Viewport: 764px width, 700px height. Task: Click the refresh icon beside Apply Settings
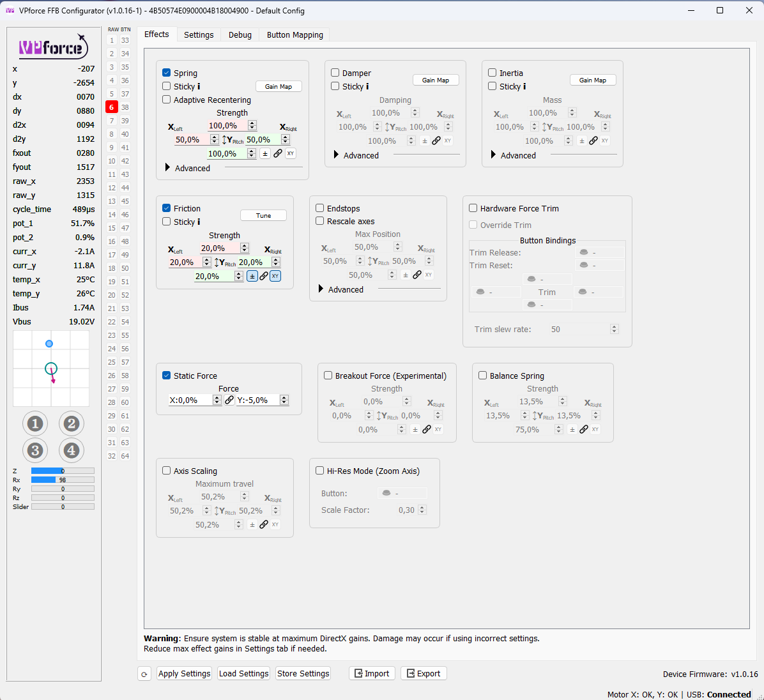click(x=144, y=674)
